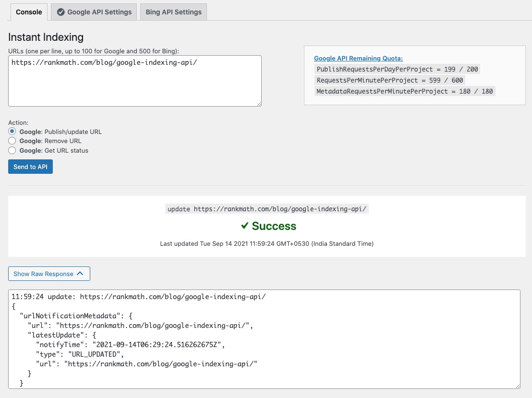Click the Last updated timestamp text

[x=266, y=243]
